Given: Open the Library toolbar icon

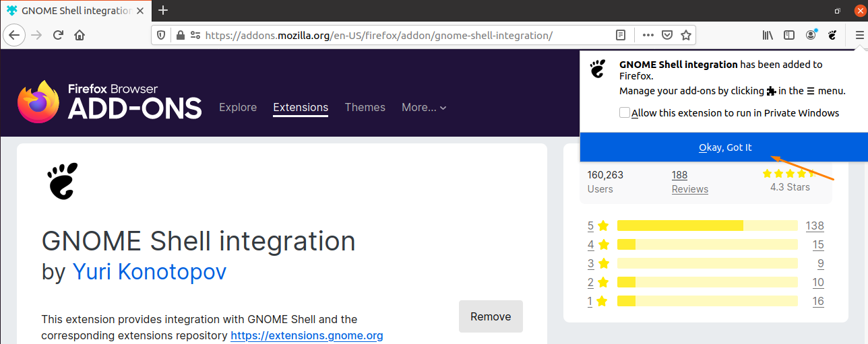Looking at the screenshot, I should pyautogui.click(x=768, y=35).
